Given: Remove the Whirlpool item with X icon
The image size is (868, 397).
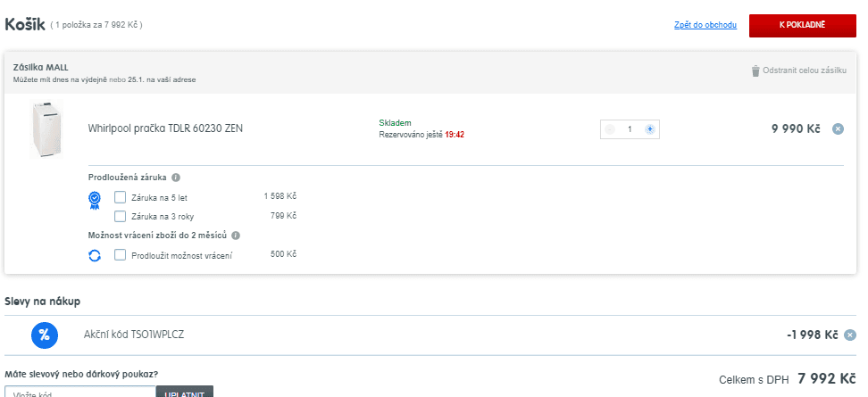Looking at the screenshot, I should pos(839,128).
